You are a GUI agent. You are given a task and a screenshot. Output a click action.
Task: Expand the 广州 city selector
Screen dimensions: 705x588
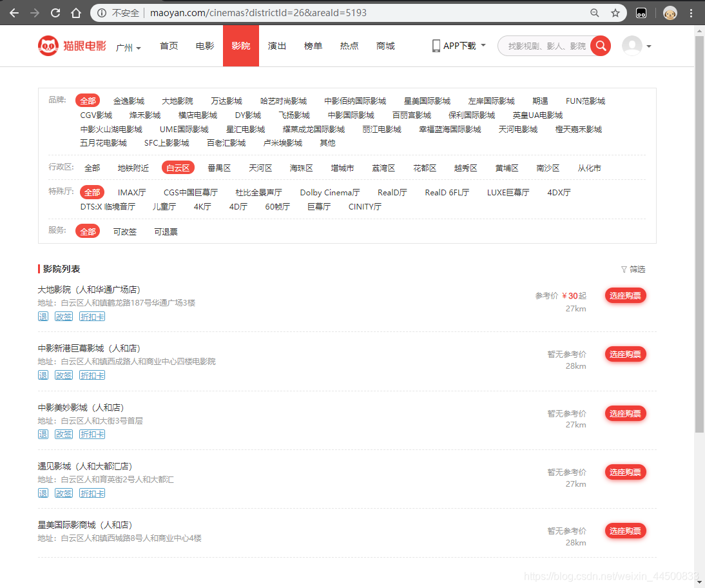(128, 47)
